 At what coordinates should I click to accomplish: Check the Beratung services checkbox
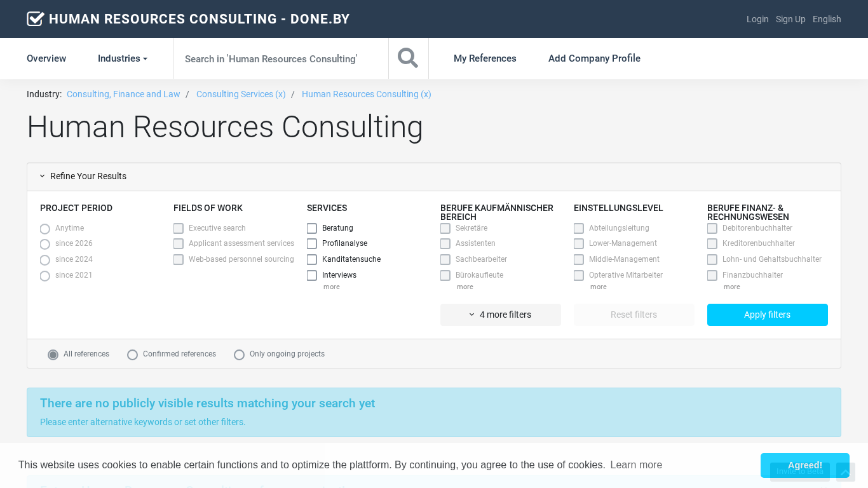point(312,228)
